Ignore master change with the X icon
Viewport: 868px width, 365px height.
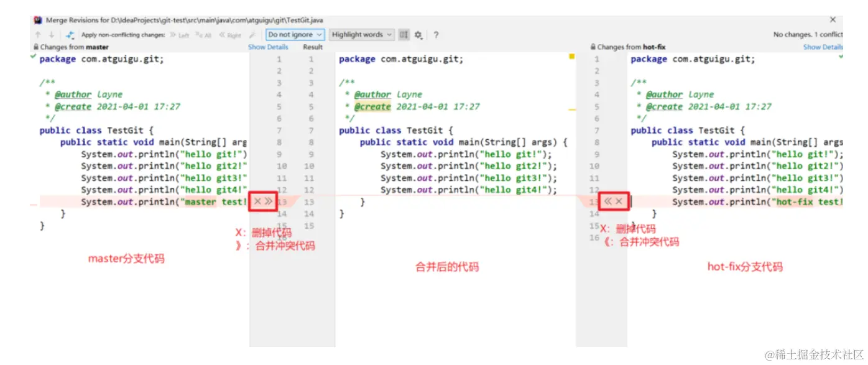coord(257,201)
